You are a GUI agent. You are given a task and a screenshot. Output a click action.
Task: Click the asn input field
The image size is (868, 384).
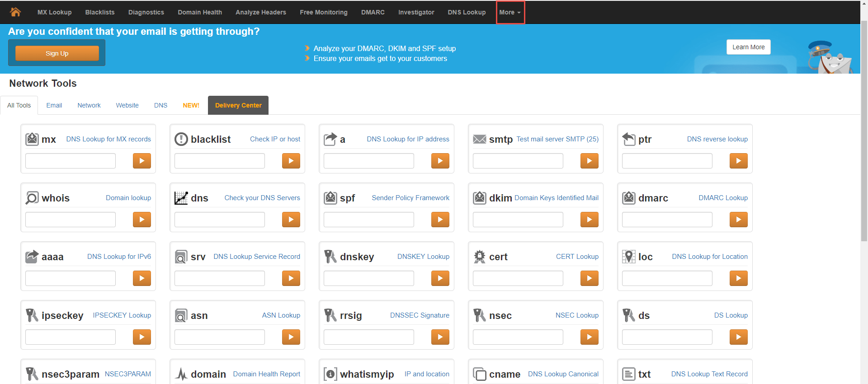point(220,337)
